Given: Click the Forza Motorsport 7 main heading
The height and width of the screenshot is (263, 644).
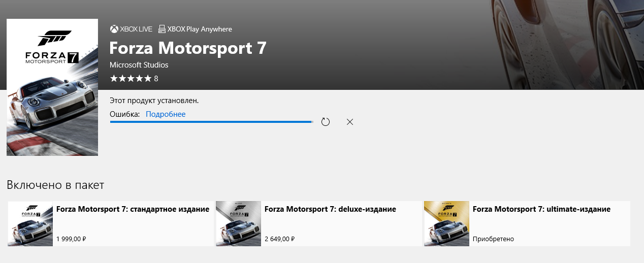Looking at the screenshot, I should click(x=188, y=48).
